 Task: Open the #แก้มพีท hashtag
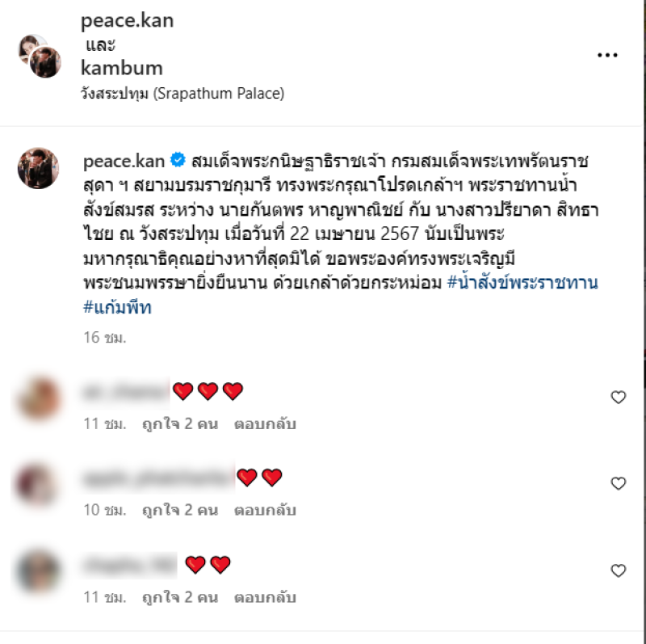click(117, 308)
